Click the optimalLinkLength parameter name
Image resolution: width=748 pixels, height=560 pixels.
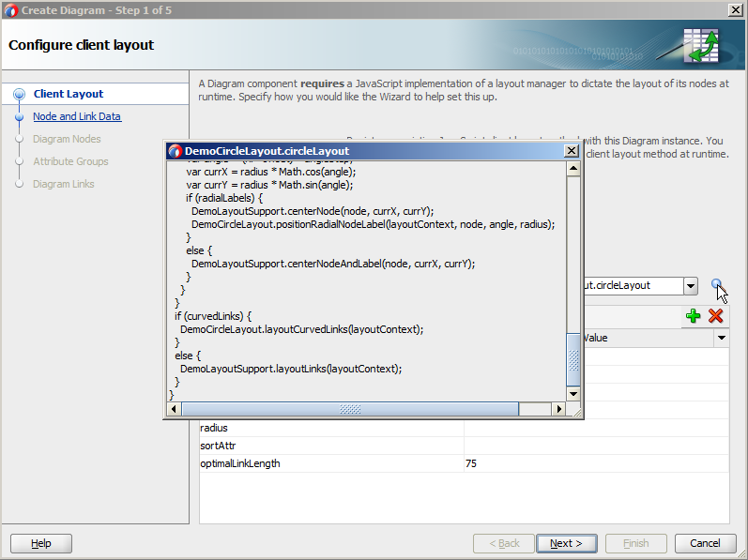240,463
